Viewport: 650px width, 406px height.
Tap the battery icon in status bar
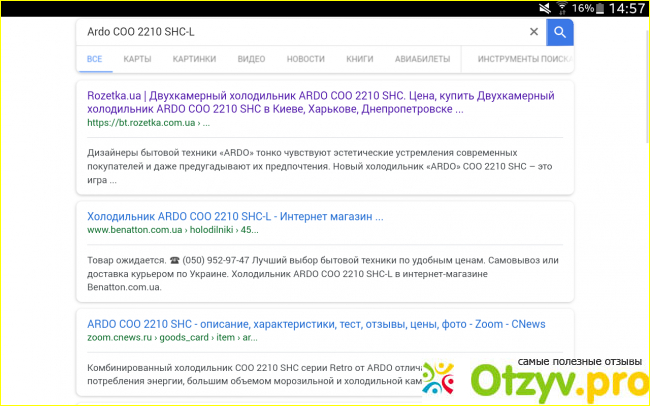(x=604, y=8)
